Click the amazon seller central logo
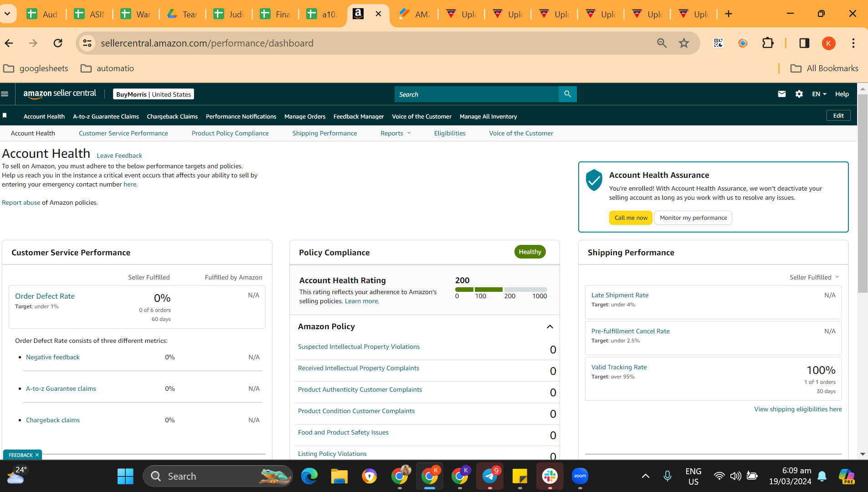The image size is (868, 492). point(60,94)
